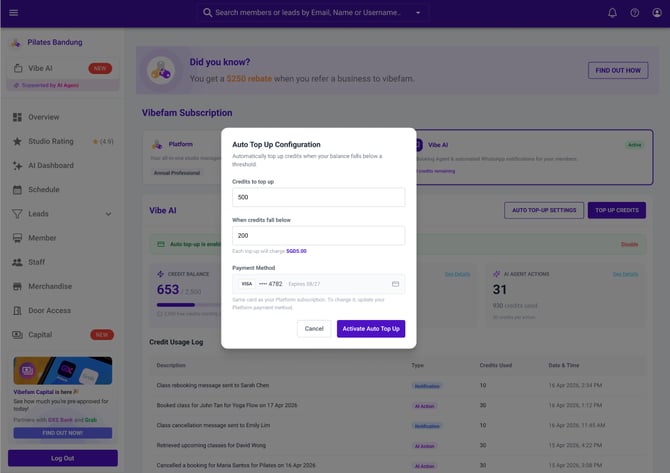Select the Vibe AI subscription card
Screen dimensions: 670x473
point(532,157)
